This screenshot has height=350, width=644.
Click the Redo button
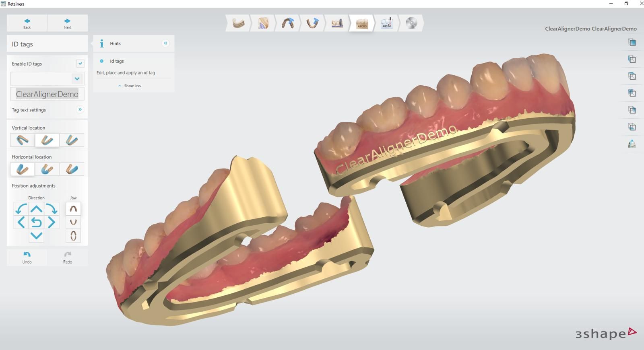click(x=68, y=257)
